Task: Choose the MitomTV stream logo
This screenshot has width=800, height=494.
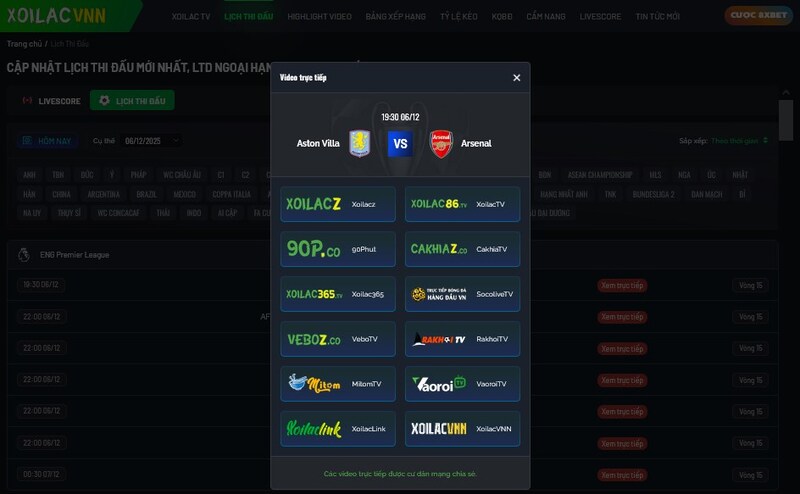Action: click(x=314, y=383)
